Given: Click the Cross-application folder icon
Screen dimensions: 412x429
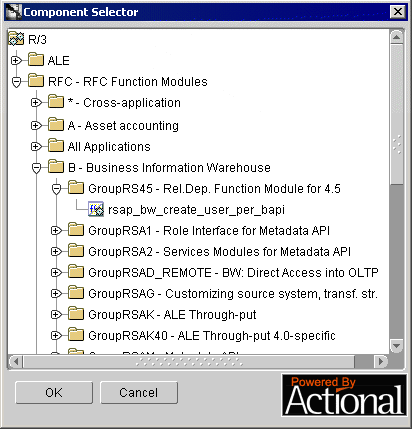Looking at the screenshot, I should 56,102.
